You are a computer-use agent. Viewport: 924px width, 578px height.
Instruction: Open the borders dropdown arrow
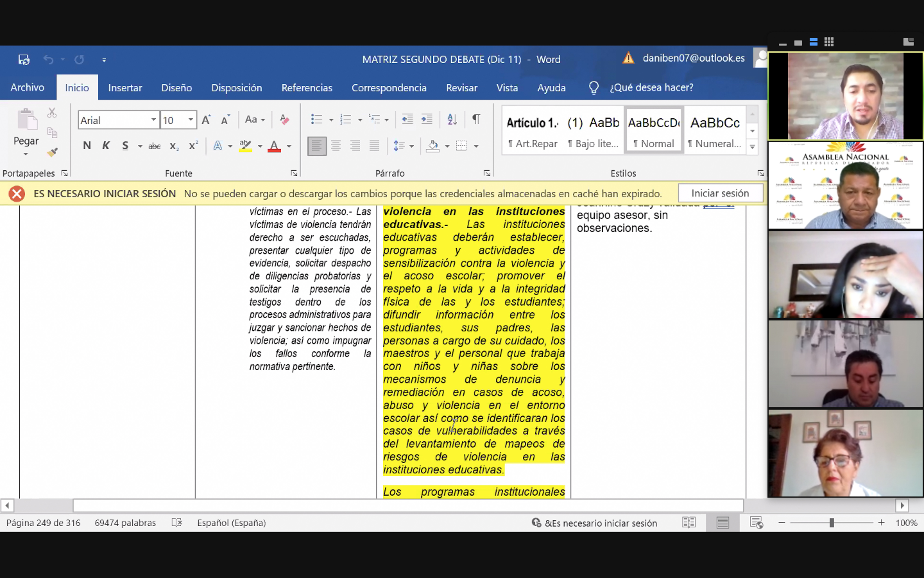(476, 146)
